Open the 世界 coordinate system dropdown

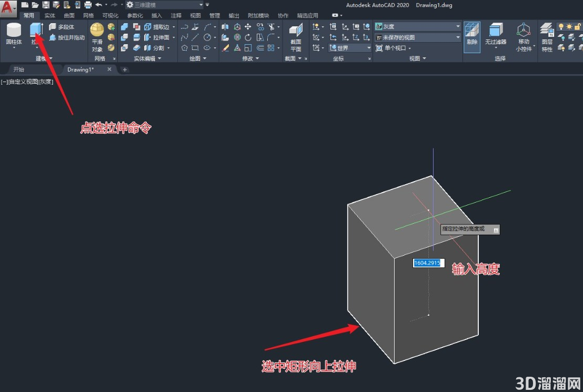pos(350,48)
